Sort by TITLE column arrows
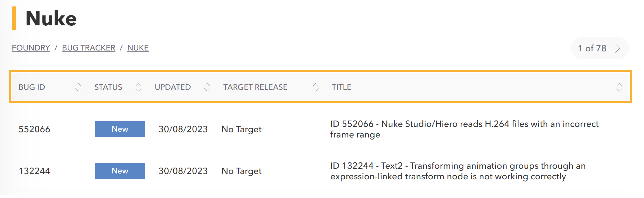The width and height of the screenshot is (644, 198). pos(619,87)
